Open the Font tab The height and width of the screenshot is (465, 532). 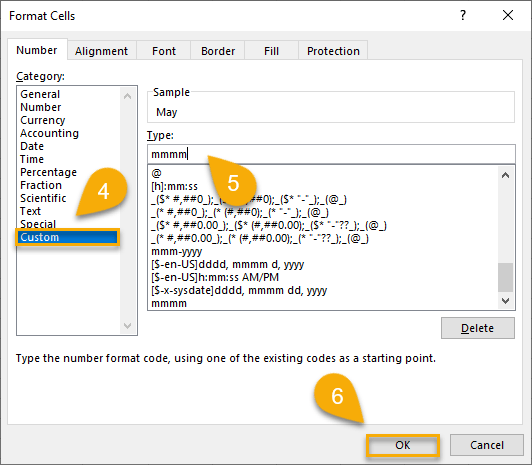(164, 51)
